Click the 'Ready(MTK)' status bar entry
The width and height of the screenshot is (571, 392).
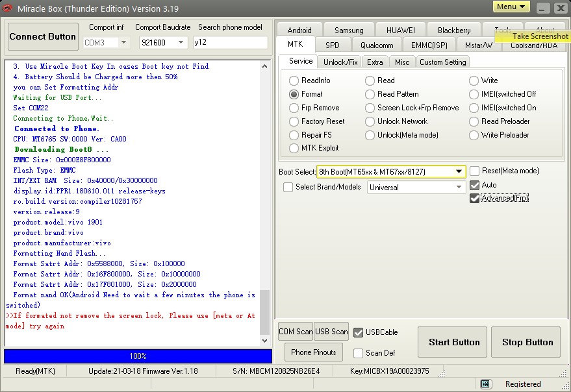tap(35, 371)
